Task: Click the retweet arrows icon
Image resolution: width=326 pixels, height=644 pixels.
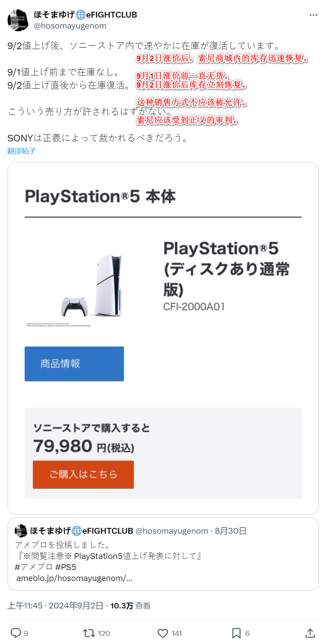Action: tap(89, 633)
